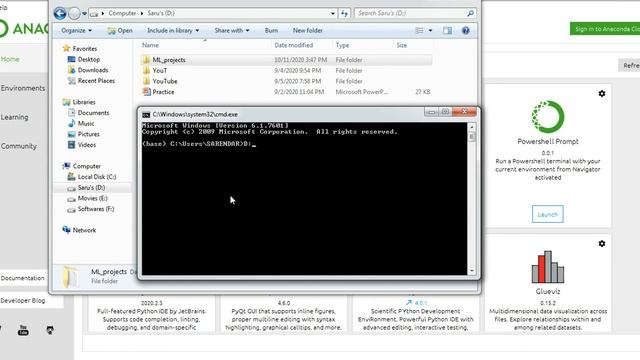Image resolution: width=640 pixels, height=360 pixels.
Task: Sort by Date modified column
Action: (x=293, y=45)
